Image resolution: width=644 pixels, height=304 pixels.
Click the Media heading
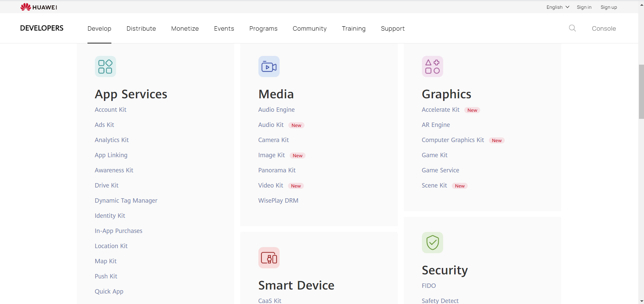(x=276, y=94)
